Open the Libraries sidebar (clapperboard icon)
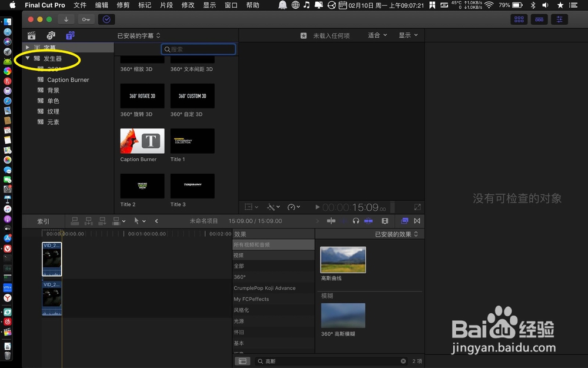Image resolution: width=588 pixels, height=368 pixels. click(32, 35)
